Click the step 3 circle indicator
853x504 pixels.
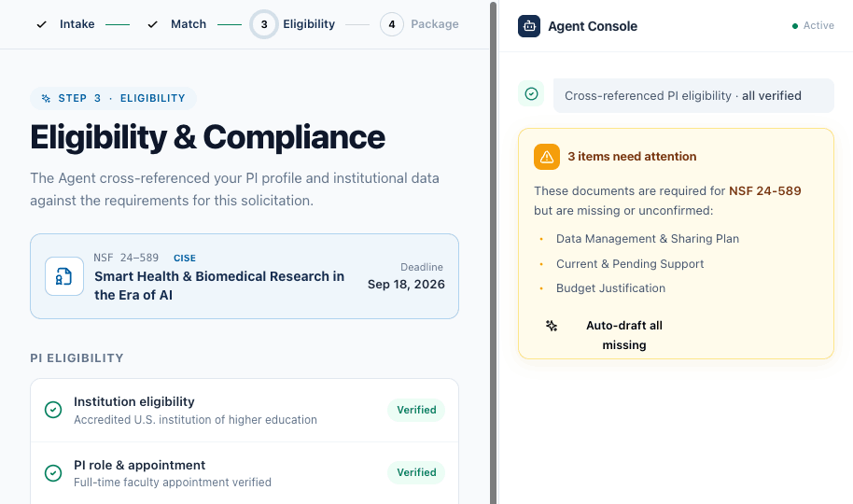point(264,24)
